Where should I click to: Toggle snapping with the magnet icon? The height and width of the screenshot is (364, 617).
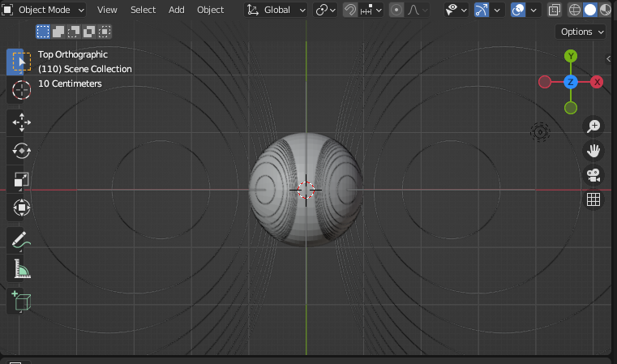pyautogui.click(x=350, y=10)
